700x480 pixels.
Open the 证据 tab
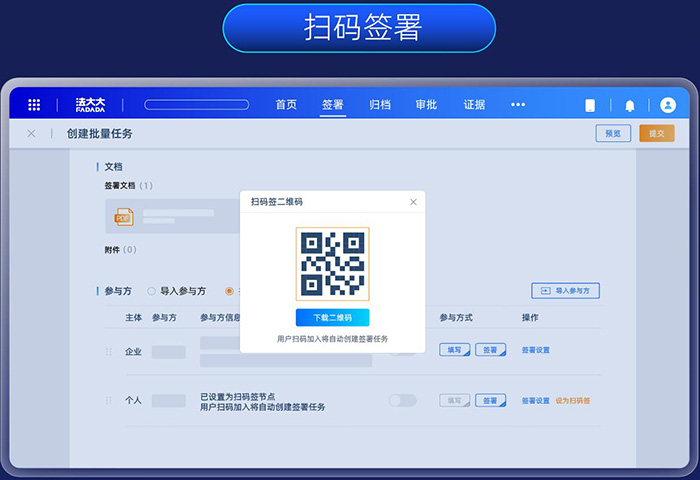point(474,105)
